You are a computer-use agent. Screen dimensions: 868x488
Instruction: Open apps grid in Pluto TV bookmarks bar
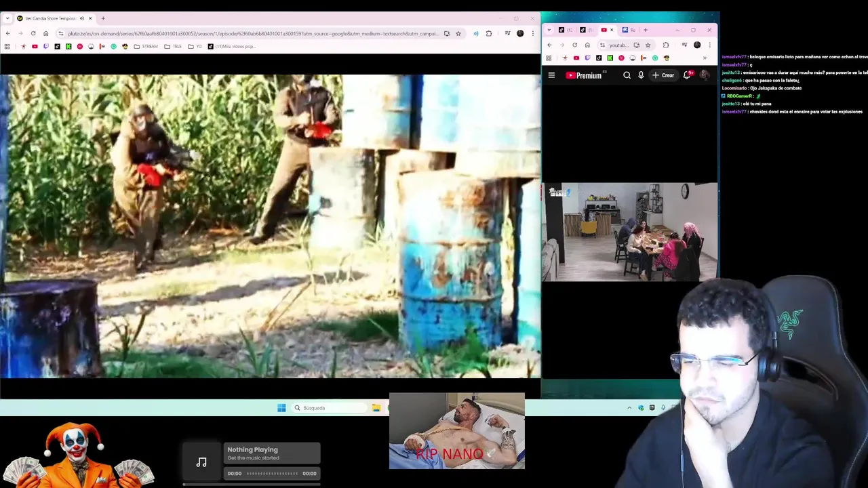pos(7,46)
